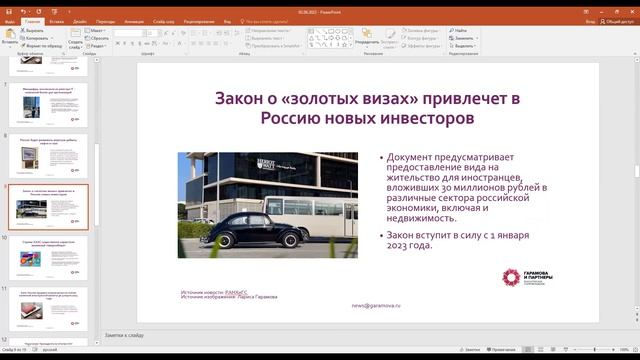Toggle underline formatting
640x360 pixels.
[x=132, y=43]
